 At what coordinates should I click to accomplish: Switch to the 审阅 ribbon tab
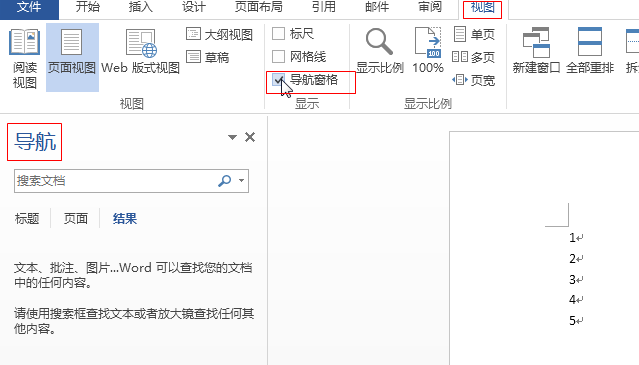(x=430, y=7)
